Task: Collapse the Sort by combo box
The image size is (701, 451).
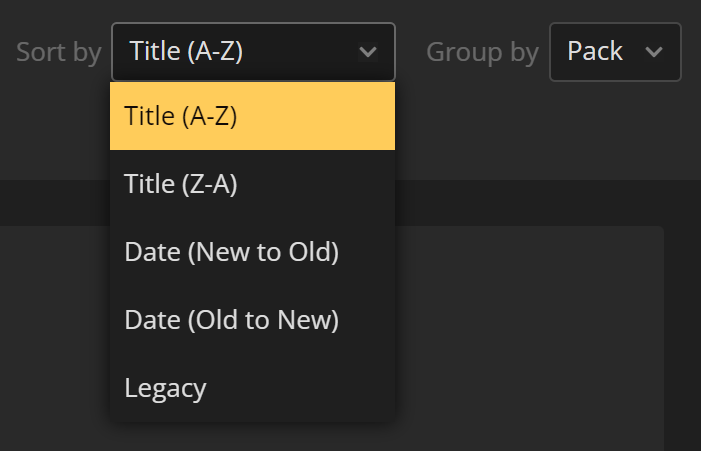Action: (253, 52)
